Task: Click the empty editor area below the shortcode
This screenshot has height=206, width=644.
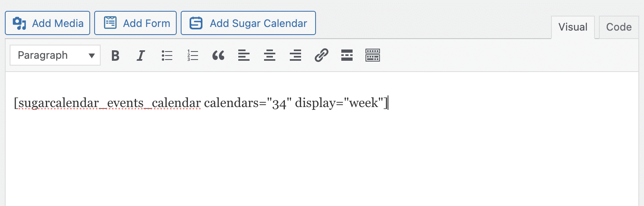Action: click(x=322, y=161)
